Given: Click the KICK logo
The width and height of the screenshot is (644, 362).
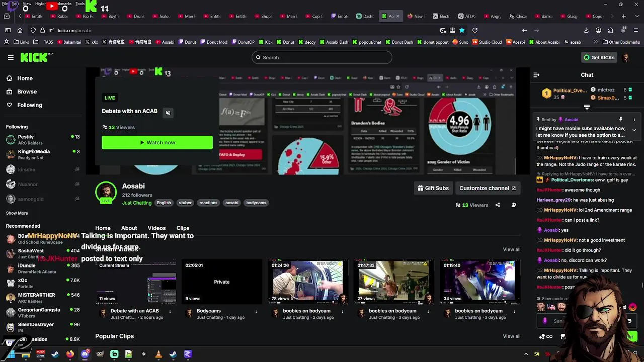Looking at the screenshot, I should pyautogui.click(x=34, y=57).
